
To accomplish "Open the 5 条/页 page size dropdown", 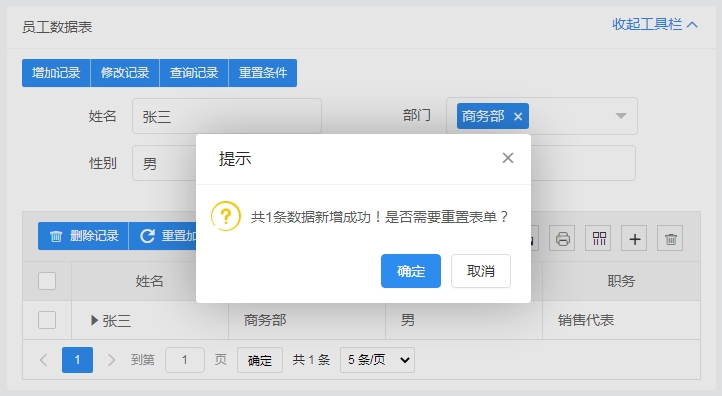I will pyautogui.click(x=378, y=360).
